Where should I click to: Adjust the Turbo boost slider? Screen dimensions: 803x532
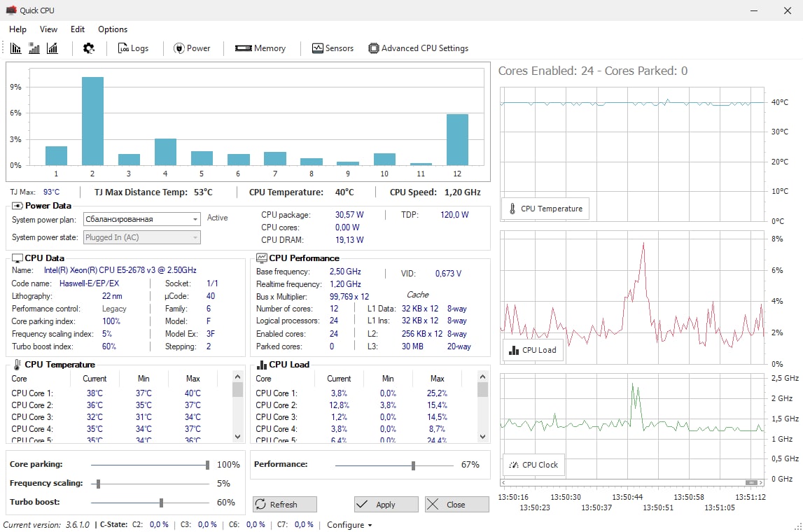[161, 503]
